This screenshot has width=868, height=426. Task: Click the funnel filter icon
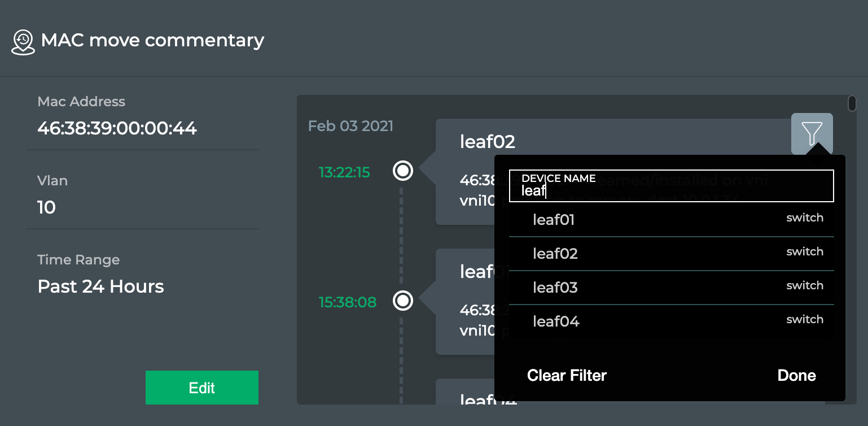(812, 134)
